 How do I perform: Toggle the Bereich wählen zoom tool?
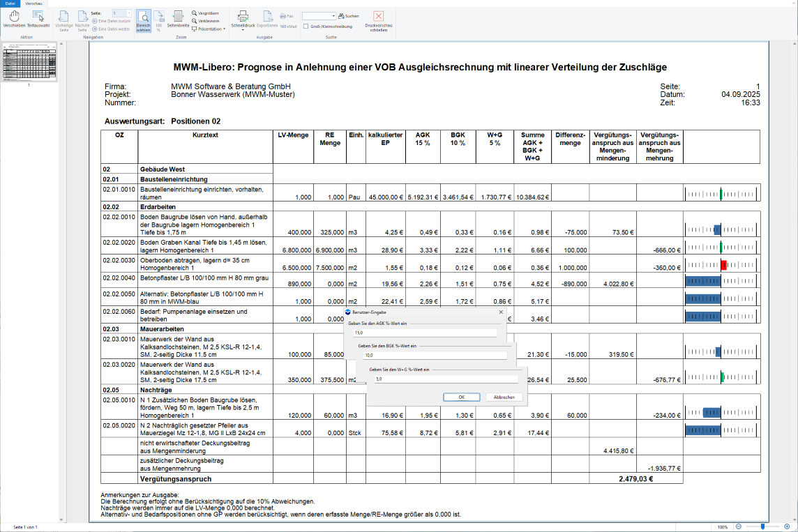tap(143, 21)
